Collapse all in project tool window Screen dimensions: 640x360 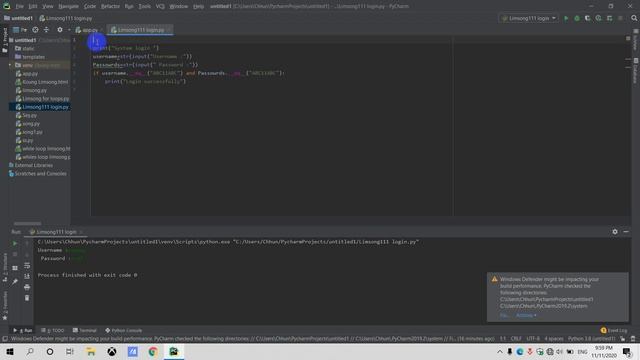(46, 30)
